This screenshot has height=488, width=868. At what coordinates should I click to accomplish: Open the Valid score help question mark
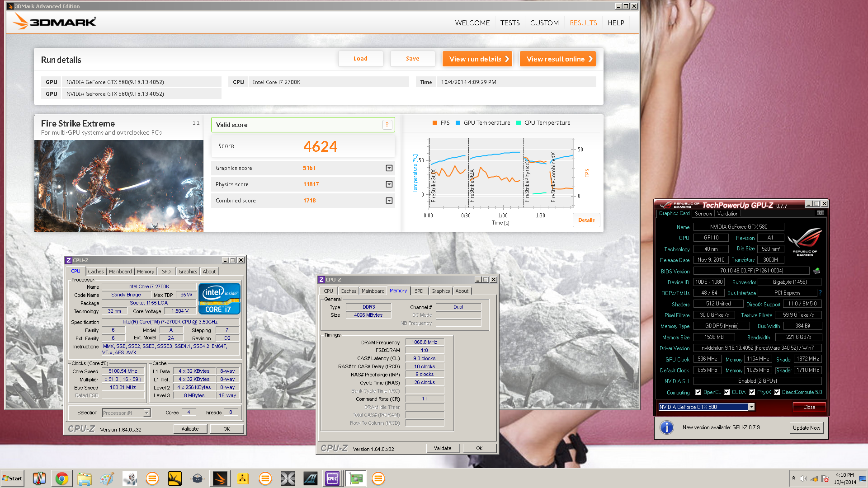(387, 125)
